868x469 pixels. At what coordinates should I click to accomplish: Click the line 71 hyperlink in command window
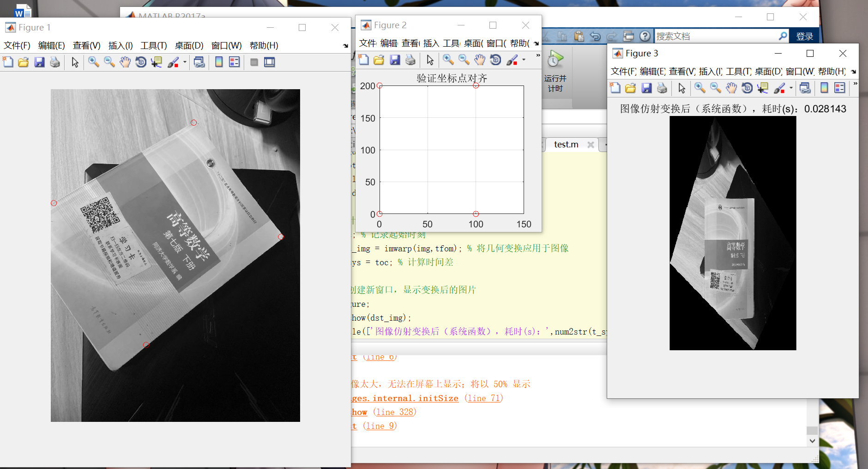click(x=483, y=398)
